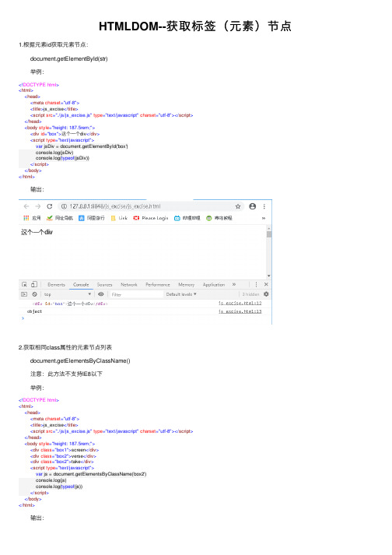Show more bookmarks with the overflow chevron

(x=264, y=218)
